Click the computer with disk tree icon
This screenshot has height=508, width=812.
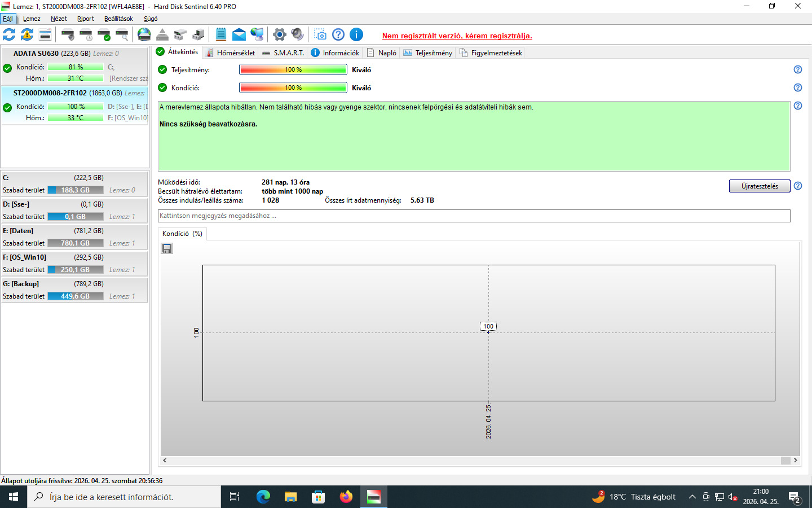click(x=198, y=34)
